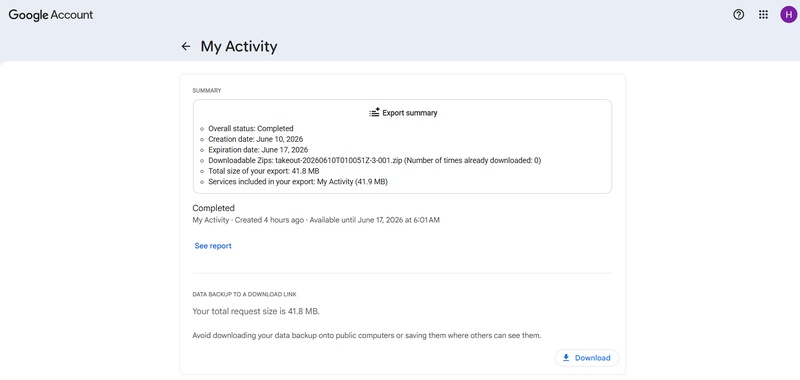Image resolution: width=800 pixels, height=380 pixels.
Task: Select 'Total size of your export: 41.8 MB'
Action: click(263, 171)
